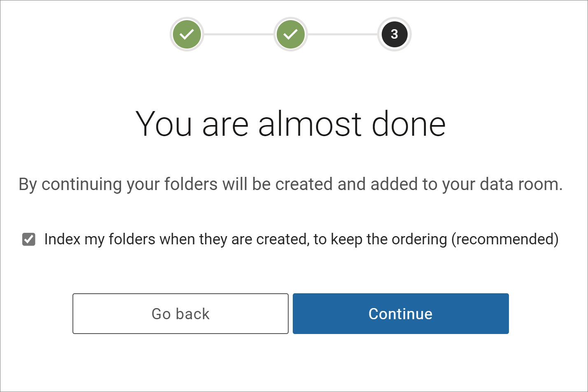Click the number 3 in the black circle
Viewport: 588px width, 392px height.
coord(394,34)
